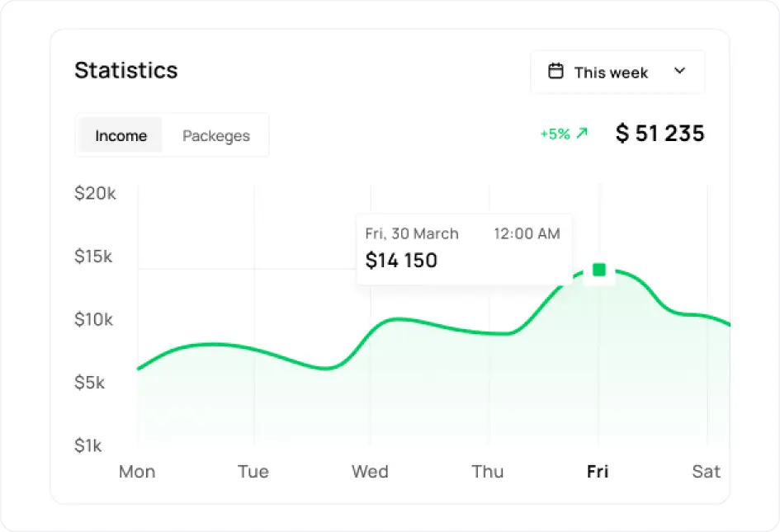
Task: Click the +5% growth indicator
Action: pos(555,134)
